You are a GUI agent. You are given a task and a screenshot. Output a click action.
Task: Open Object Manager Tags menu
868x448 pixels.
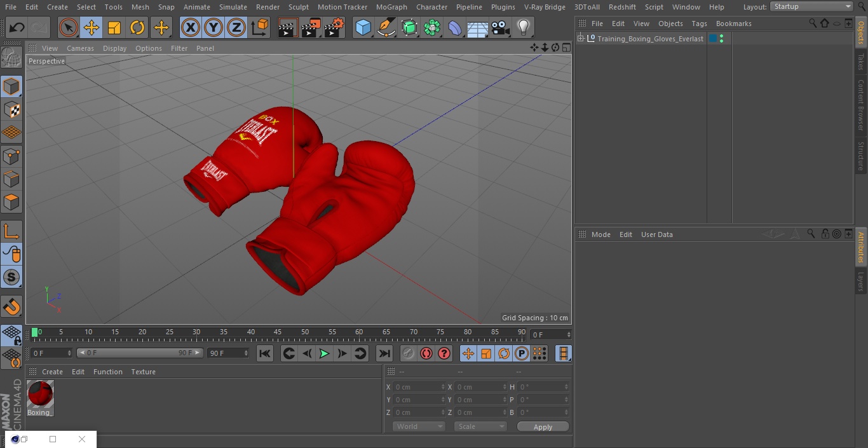coord(699,24)
